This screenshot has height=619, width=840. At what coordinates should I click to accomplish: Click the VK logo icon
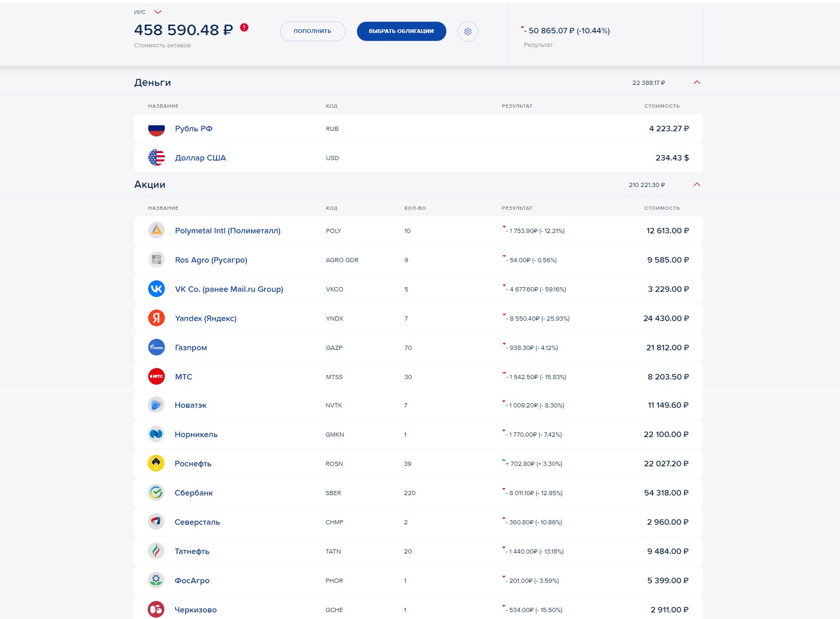156,289
